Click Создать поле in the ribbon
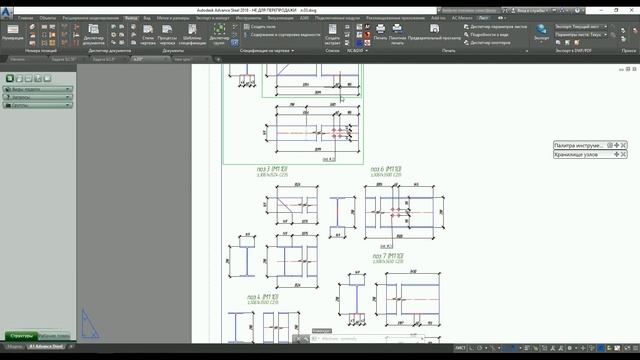Image resolution: width=640 pixels, height=360 pixels. click(x=260, y=27)
